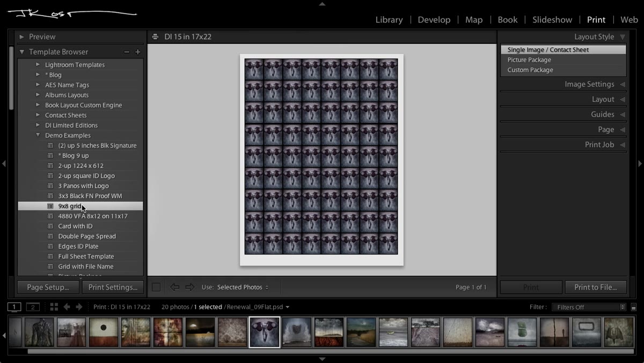Click the JK identity plate logo
This screenshot has width=644, height=363.
(72, 13)
